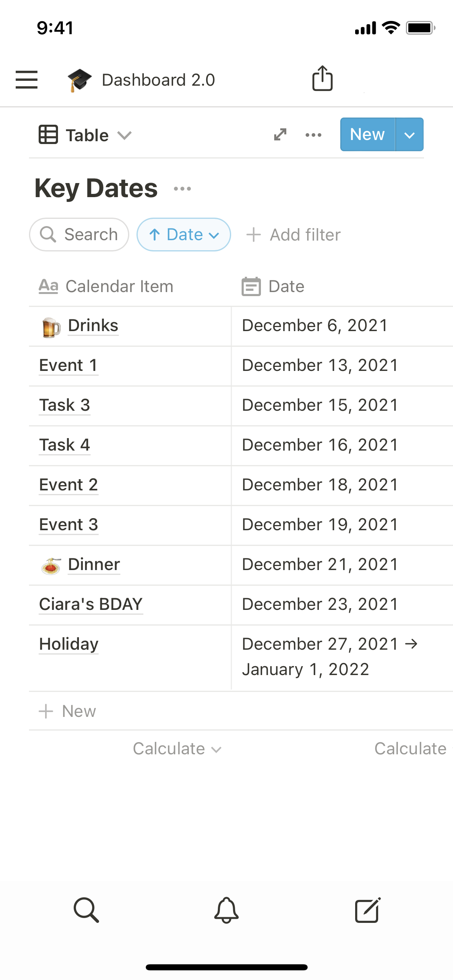Open the Date sort pill dropdown
453x980 pixels.
click(184, 235)
